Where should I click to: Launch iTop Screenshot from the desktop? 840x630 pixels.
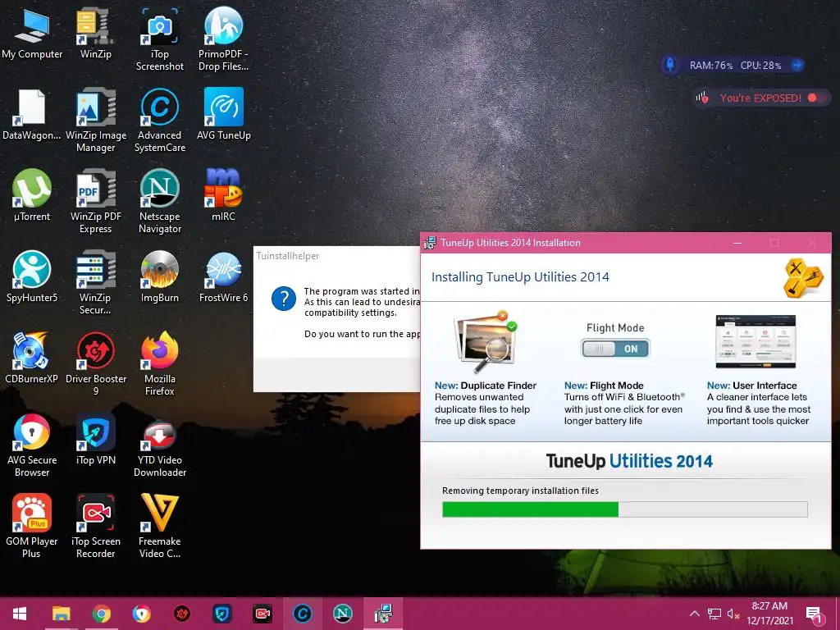click(x=160, y=39)
